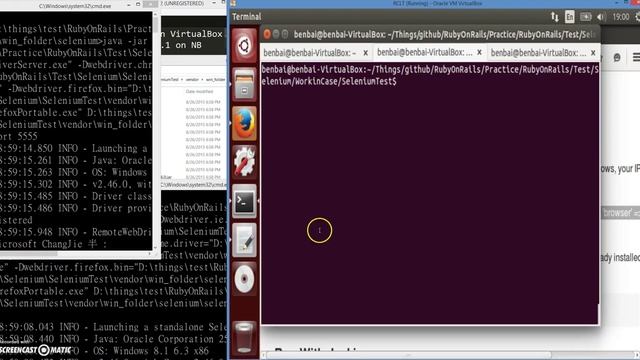Click the Terminal icon in the launcher
Screen dimensions: 640x360
(244, 201)
